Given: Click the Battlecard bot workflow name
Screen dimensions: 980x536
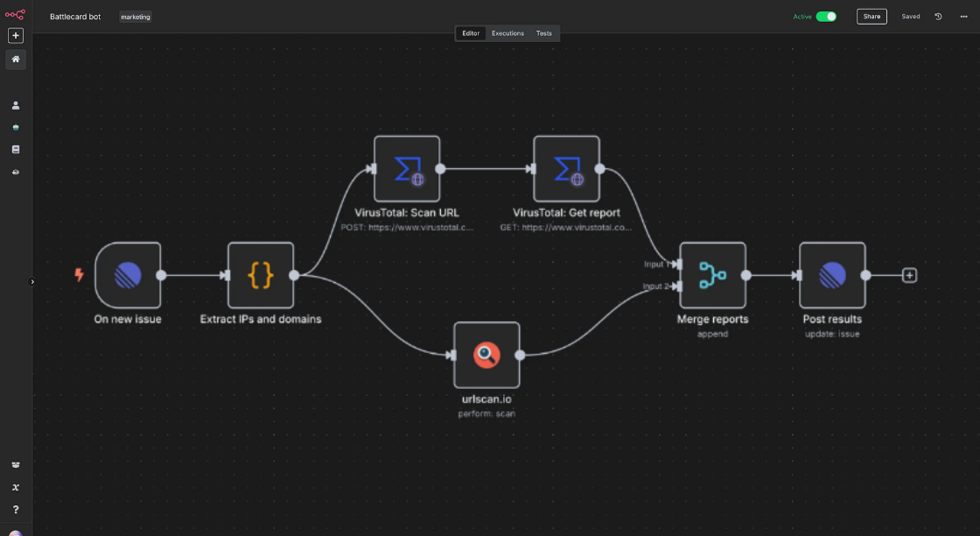Looking at the screenshot, I should coord(75,17).
